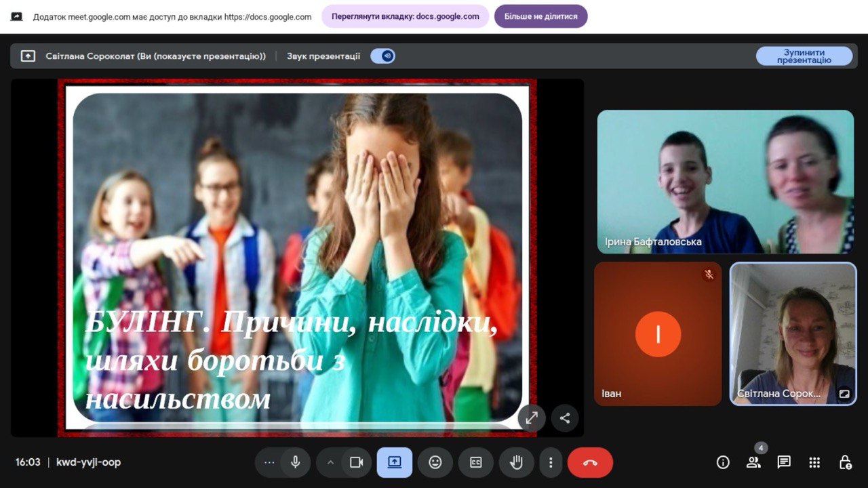Click the Зупинити презентацію button
Screen dimensions: 868x488
tap(804, 56)
